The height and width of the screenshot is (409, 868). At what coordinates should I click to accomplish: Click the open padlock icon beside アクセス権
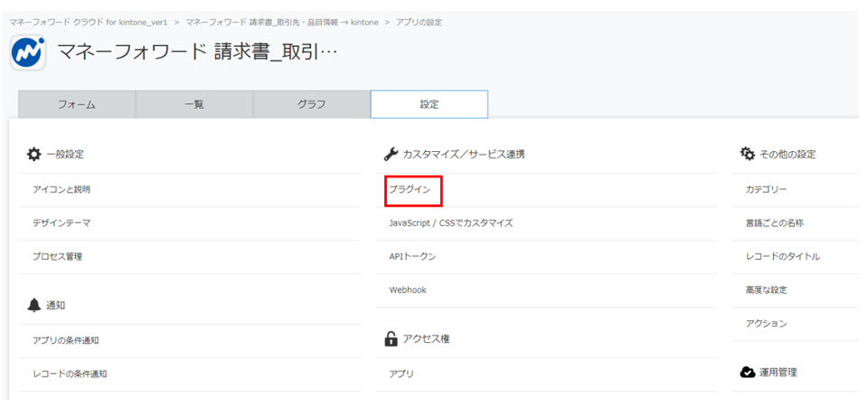[391, 338]
